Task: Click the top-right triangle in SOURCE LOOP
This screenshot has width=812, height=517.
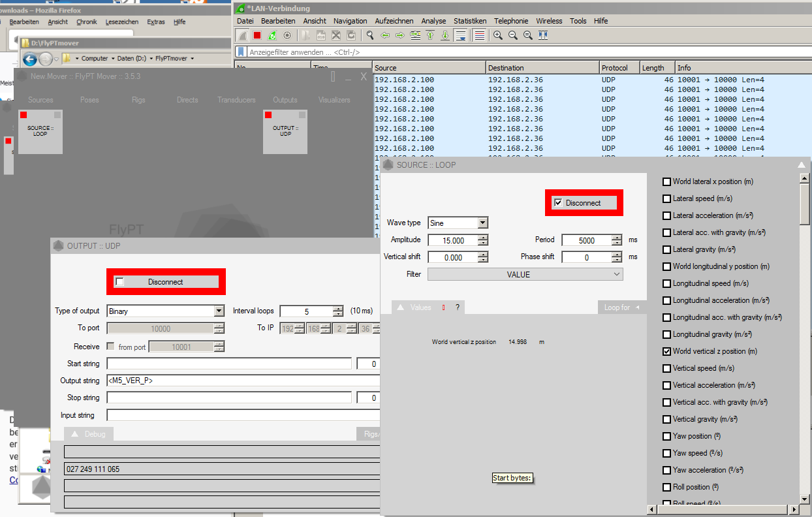Action: [x=802, y=165]
